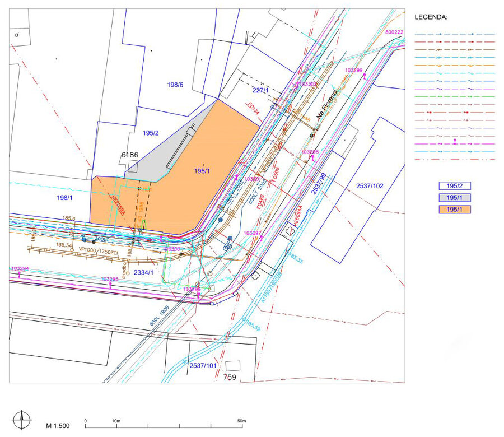Select the magenta survey marker 103294
Image resolution: width=504 pixels, height=437 pixels.
pyautogui.click(x=20, y=275)
